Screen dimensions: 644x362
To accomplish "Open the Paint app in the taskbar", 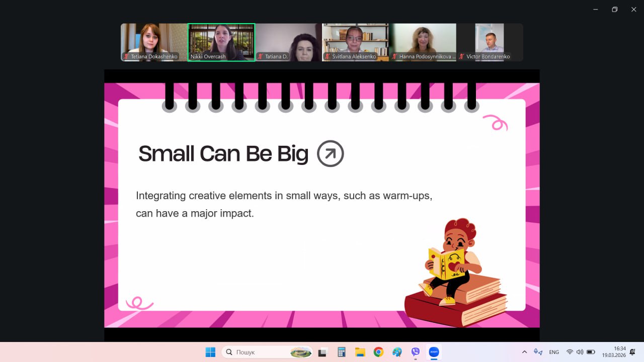I will tap(397, 352).
